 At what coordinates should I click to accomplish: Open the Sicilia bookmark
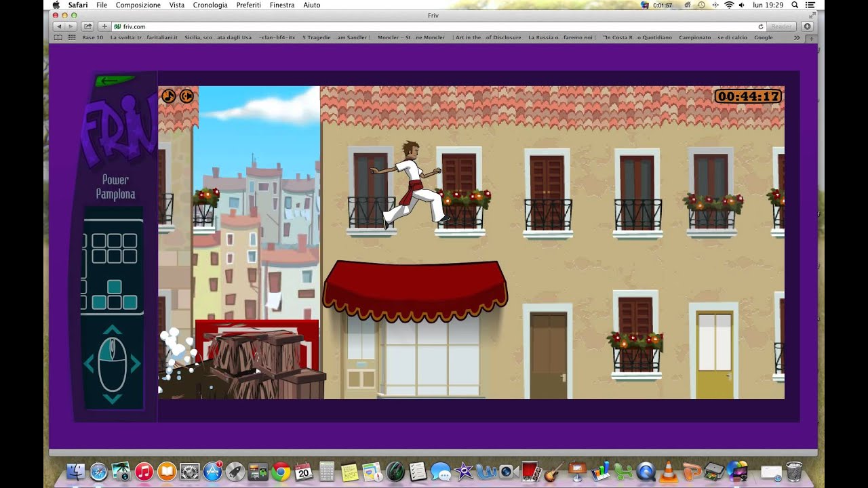[x=218, y=38]
